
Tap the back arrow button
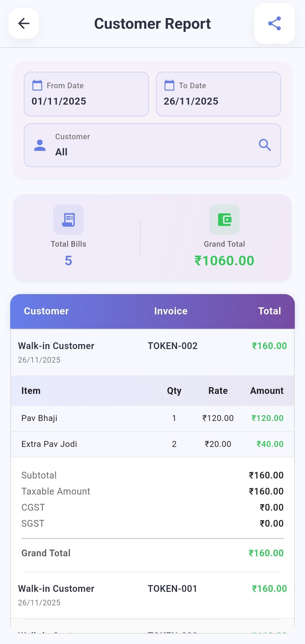click(24, 23)
